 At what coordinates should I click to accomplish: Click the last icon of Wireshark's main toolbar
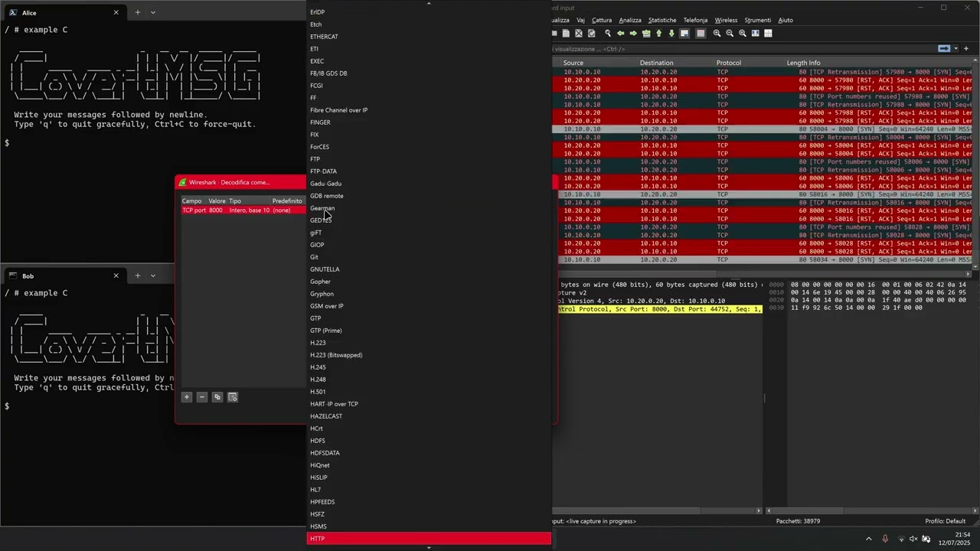(768, 34)
